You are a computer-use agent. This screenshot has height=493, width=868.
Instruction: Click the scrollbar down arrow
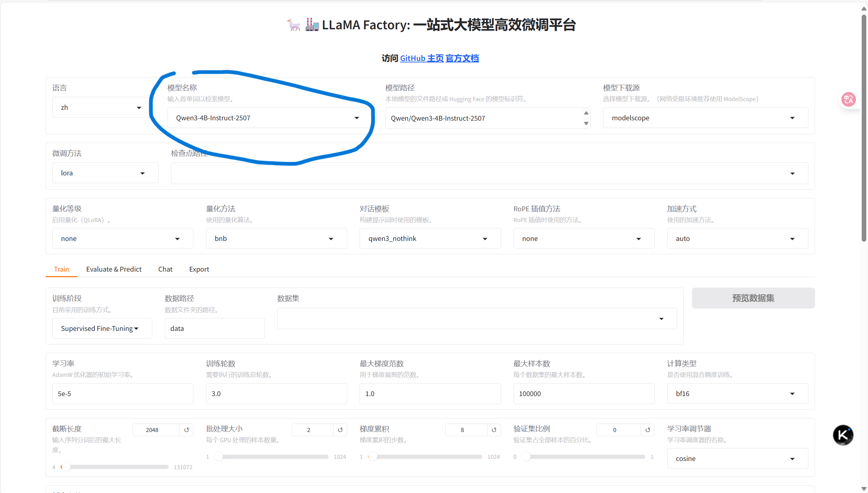coord(864,489)
